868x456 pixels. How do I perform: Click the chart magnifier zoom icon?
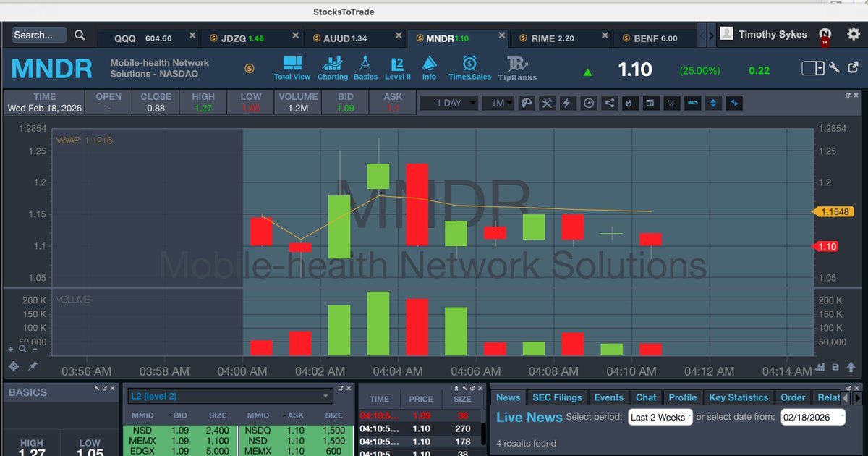tap(23, 349)
